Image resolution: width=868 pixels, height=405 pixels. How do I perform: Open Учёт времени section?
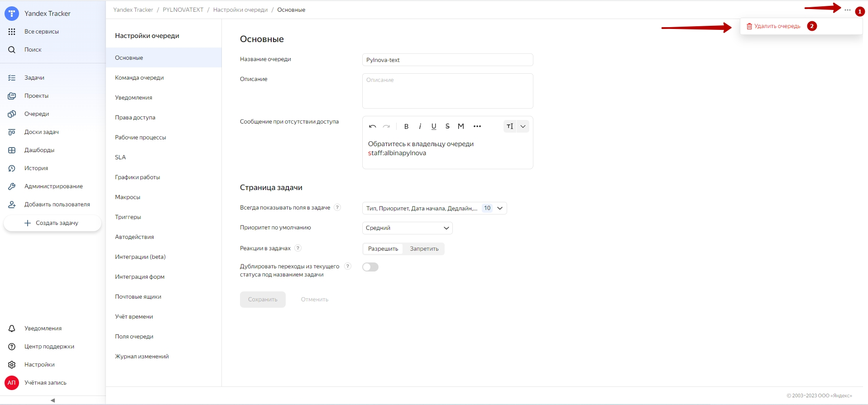pyautogui.click(x=164, y=317)
